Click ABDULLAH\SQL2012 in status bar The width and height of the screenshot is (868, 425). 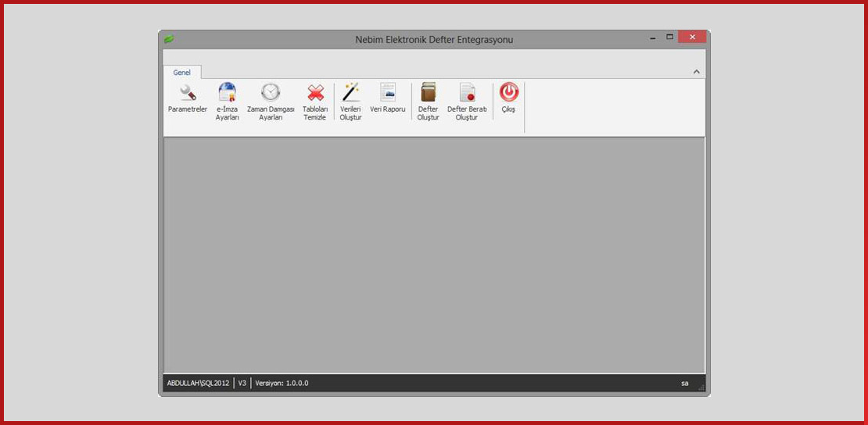click(x=198, y=383)
